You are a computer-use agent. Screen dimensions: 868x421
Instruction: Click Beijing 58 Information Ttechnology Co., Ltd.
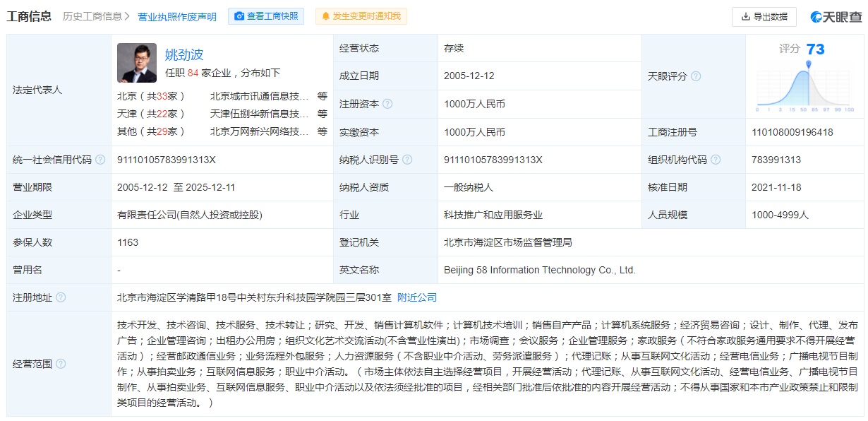[x=540, y=270]
